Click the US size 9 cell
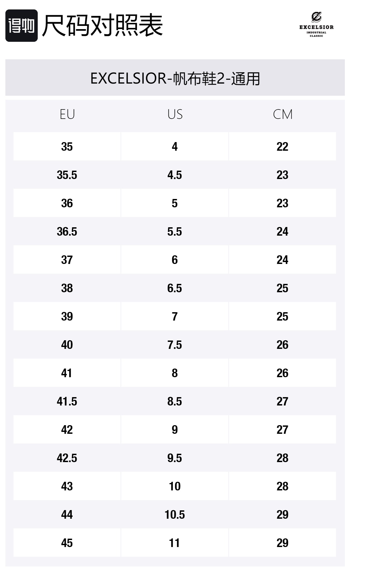This screenshot has height=588, width=388. 175,430
